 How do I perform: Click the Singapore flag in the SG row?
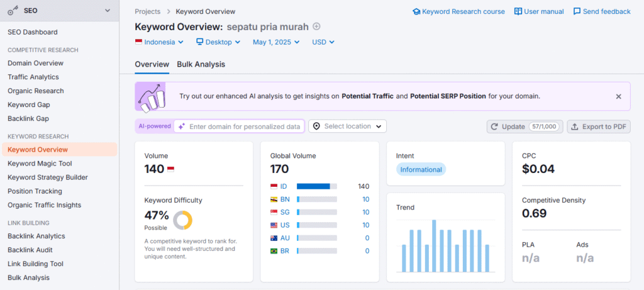[274, 213]
